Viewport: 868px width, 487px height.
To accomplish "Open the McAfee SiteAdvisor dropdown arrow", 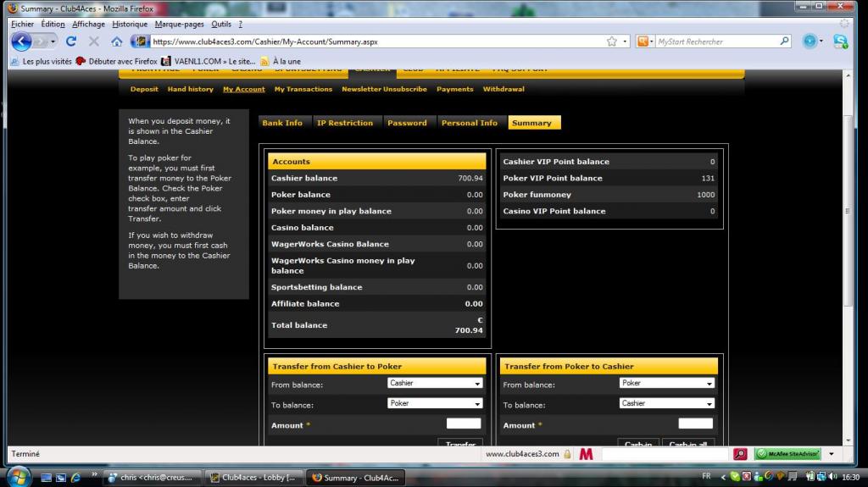I will (832, 454).
